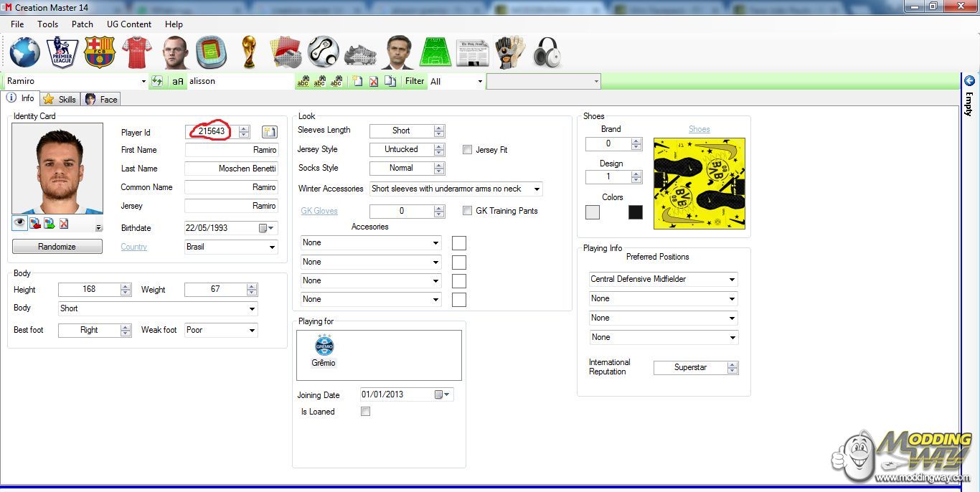Switch to the Face tab
This screenshot has height=492, width=980.
tap(100, 99)
